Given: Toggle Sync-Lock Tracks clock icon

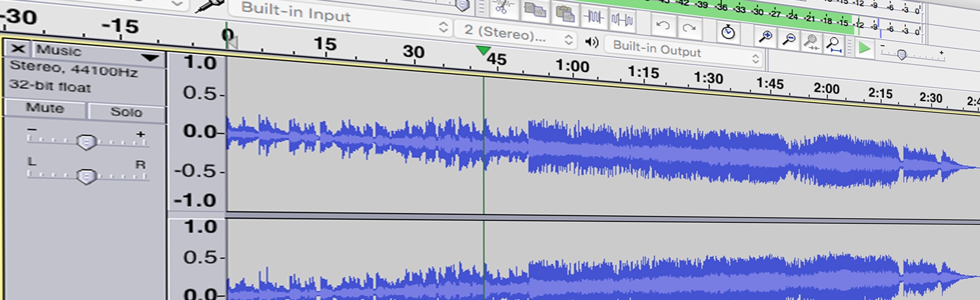Looking at the screenshot, I should coord(728,32).
